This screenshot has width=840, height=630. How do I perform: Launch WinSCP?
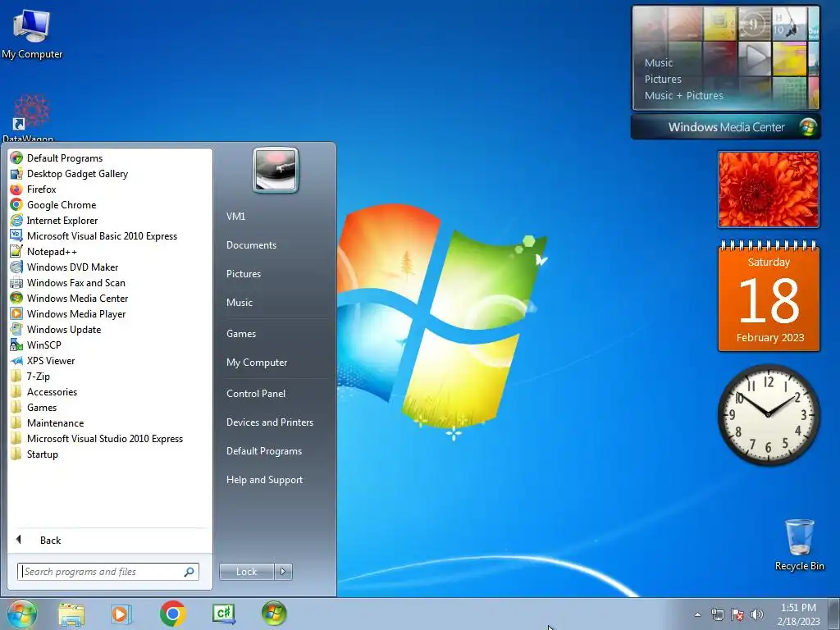coord(36,345)
